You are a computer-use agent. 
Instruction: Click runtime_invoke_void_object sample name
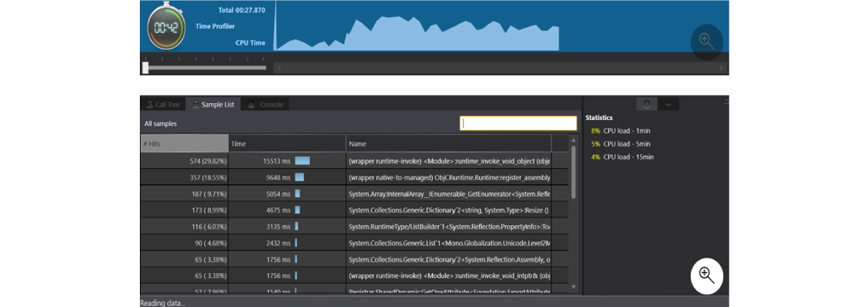pos(449,161)
